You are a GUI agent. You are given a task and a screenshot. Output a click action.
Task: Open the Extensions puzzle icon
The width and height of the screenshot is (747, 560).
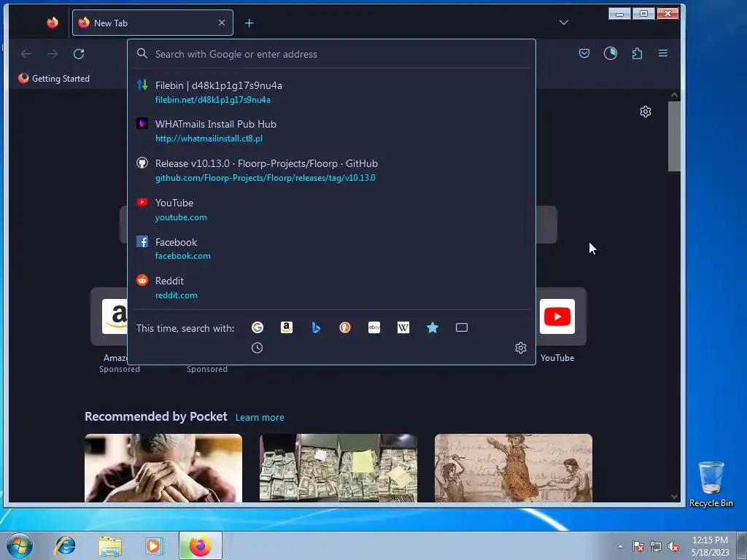click(637, 53)
